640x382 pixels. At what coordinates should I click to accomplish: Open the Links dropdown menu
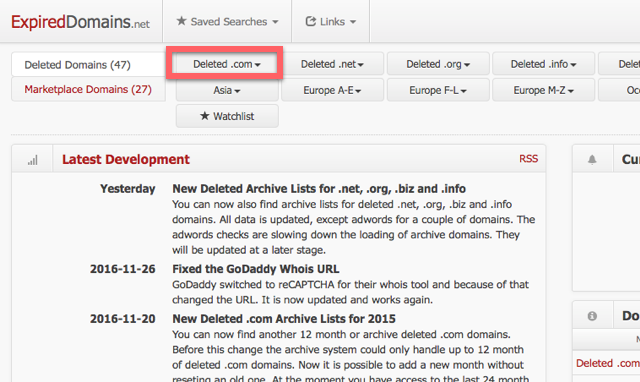click(x=331, y=21)
